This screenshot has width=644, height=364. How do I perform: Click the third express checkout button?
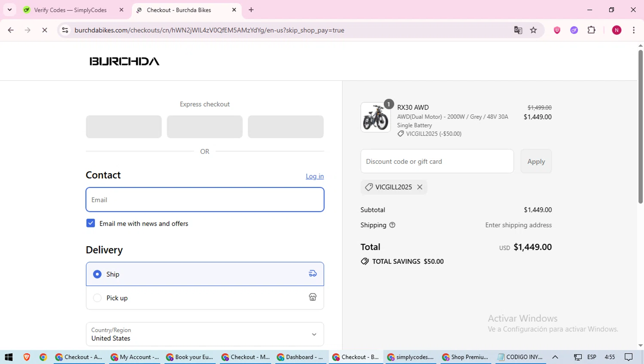coord(286,127)
